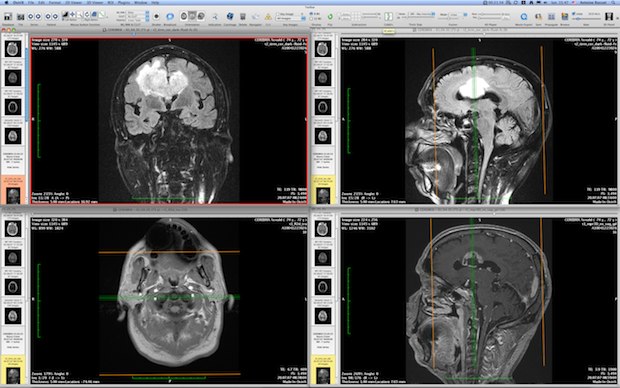
Task: Select yellow highlighted thumbnail in bottom-left viewer
Action: coord(13,369)
